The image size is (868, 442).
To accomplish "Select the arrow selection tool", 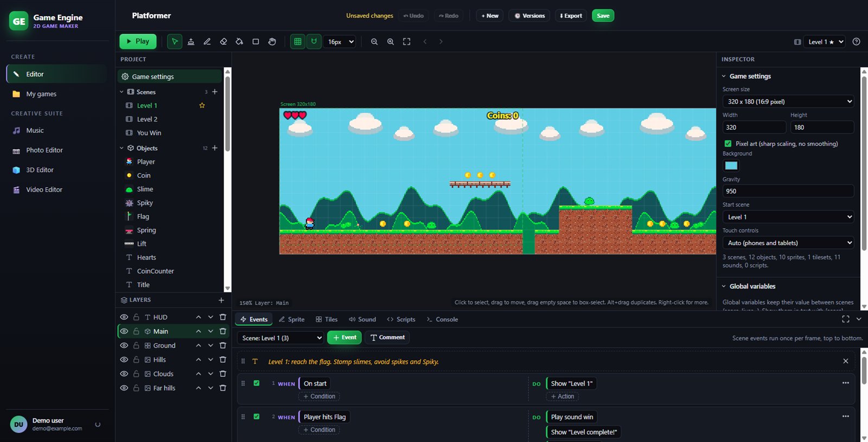I will tap(175, 42).
